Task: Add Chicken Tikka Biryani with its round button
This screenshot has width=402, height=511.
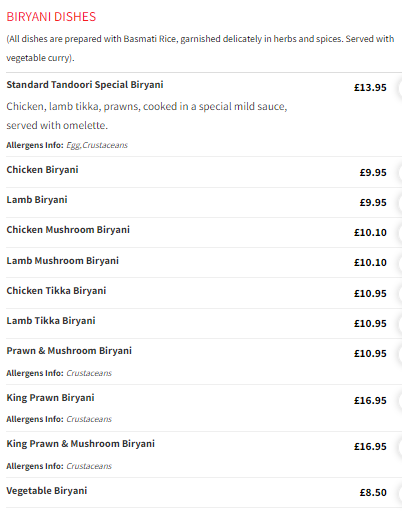Action: click(400, 293)
